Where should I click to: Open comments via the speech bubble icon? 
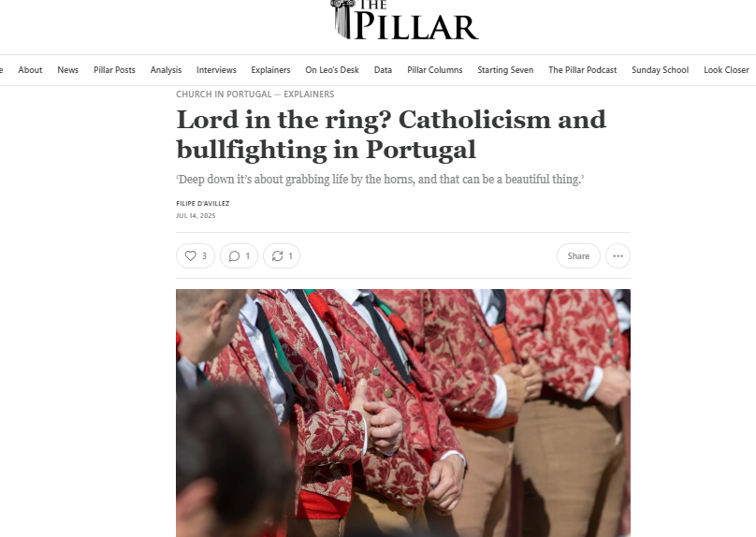239,256
